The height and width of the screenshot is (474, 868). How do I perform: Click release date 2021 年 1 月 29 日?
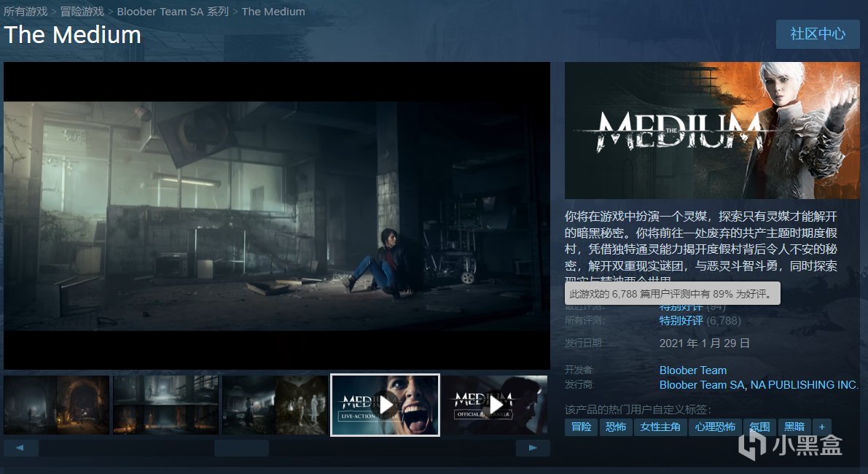[x=704, y=343]
